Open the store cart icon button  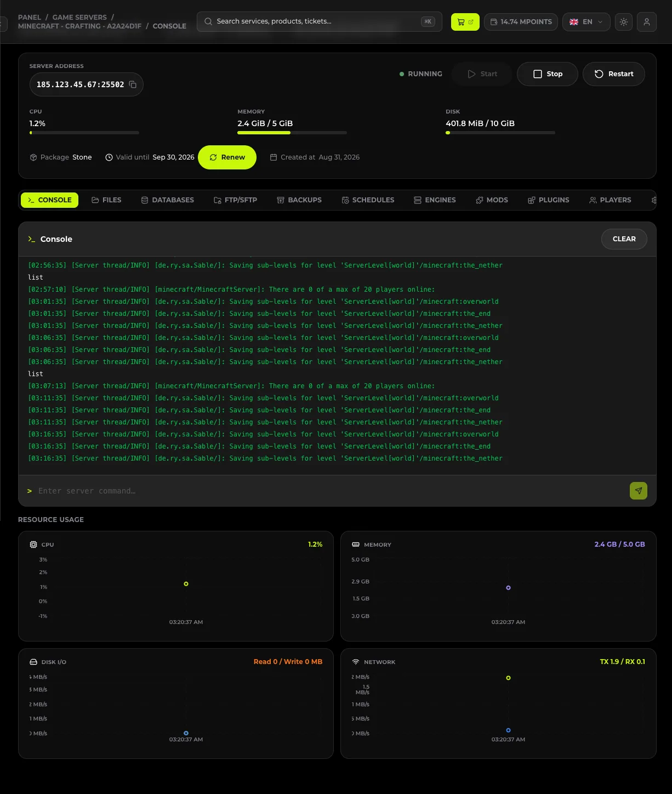(x=465, y=22)
